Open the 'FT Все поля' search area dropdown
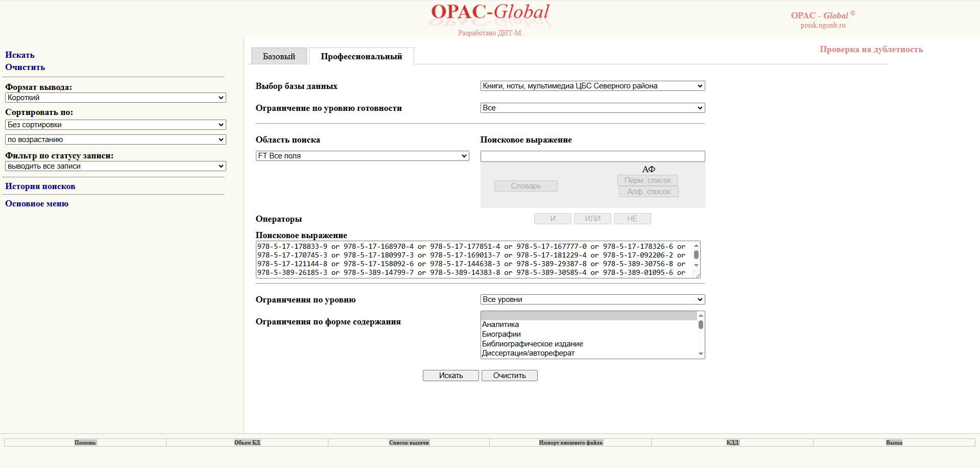The width and height of the screenshot is (980, 468). [362, 156]
